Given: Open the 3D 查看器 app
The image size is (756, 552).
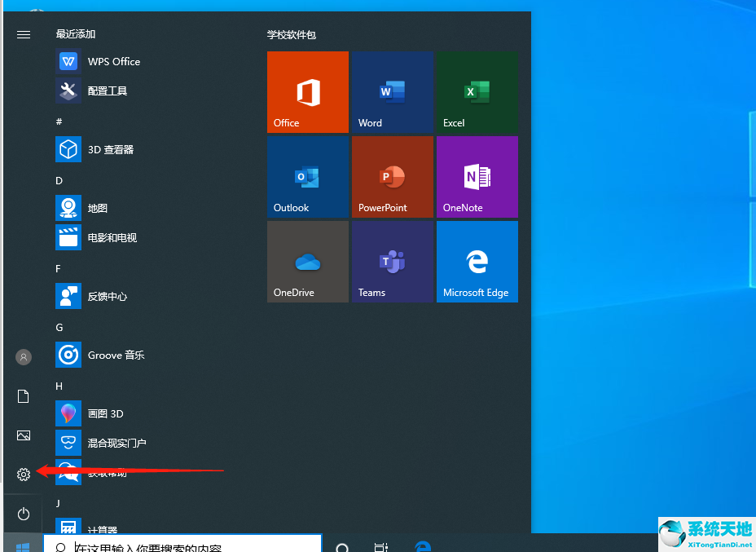Looking at the screenshot, I should pos(110,150).
